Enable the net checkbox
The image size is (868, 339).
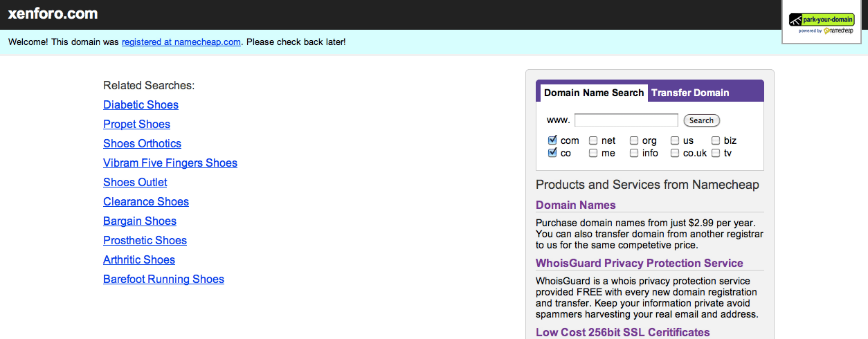click(x=593, y=140)
